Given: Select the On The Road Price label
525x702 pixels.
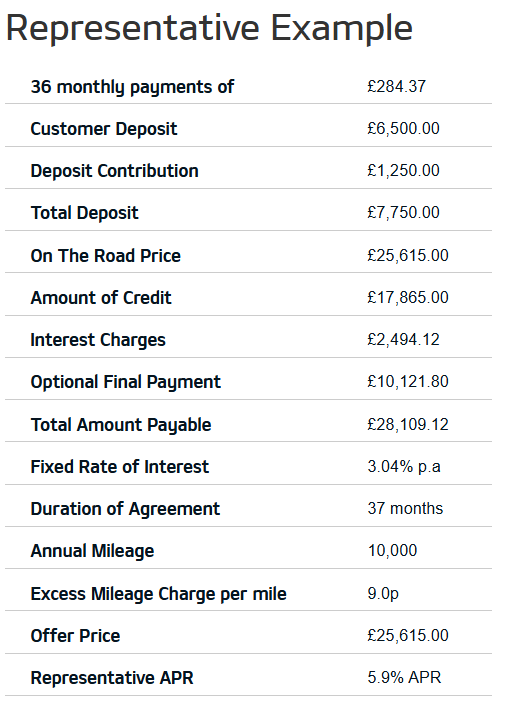Looking at the screenshot, I should (x=105, y=256).
